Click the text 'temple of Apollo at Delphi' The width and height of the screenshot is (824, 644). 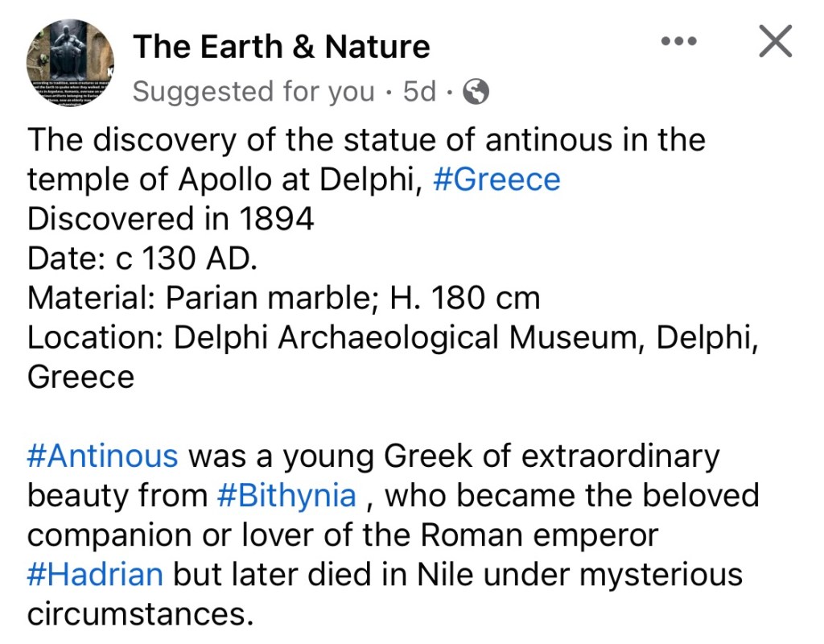[x=225, y=179]
